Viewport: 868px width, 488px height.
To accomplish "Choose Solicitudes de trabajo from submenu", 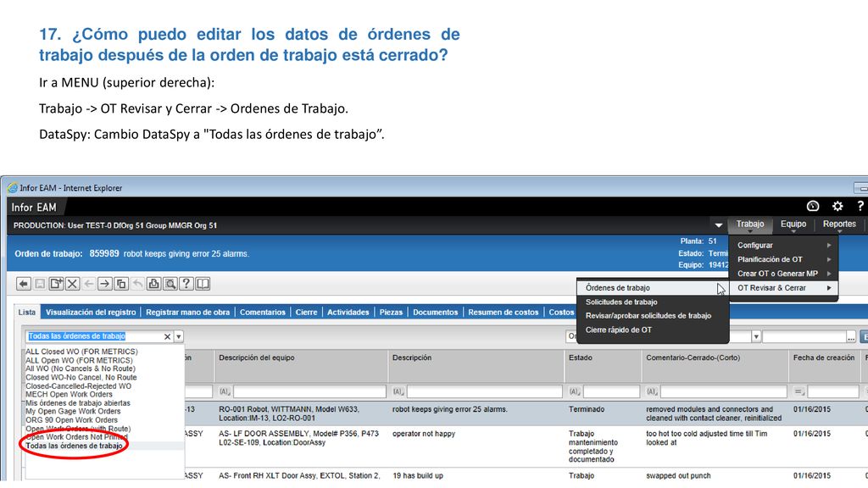I will coord(653,302).
